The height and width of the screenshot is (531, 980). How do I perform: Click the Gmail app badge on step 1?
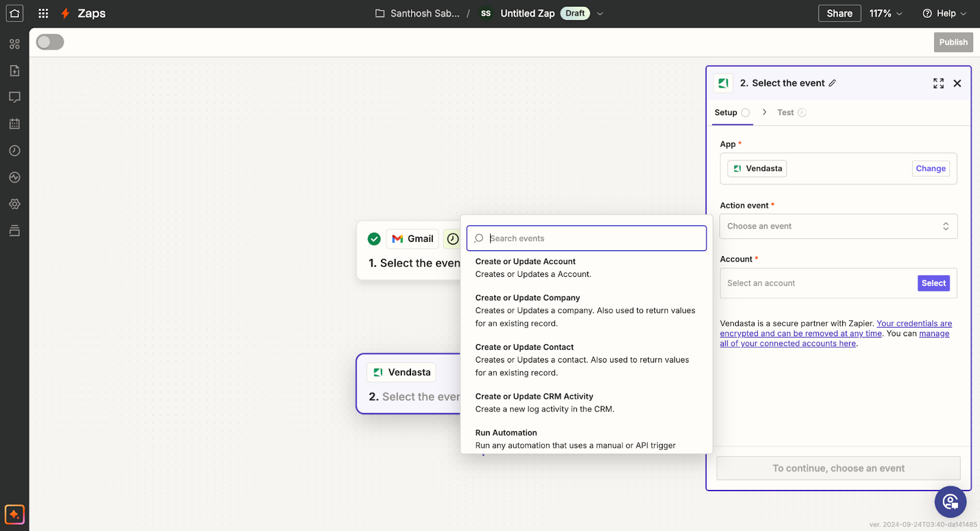pyautogui.click(x=413, y=239)
